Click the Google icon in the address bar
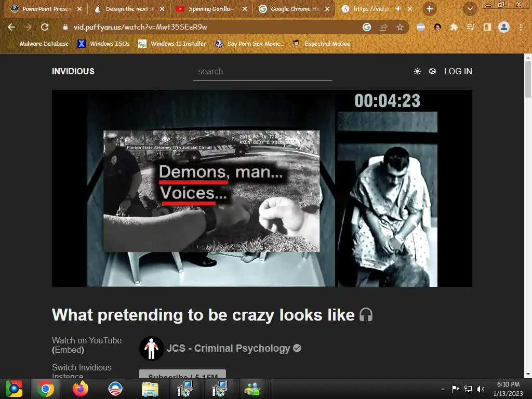Image resolution: width=532 pixels, height=399 pixels. [x=366, y=27]
